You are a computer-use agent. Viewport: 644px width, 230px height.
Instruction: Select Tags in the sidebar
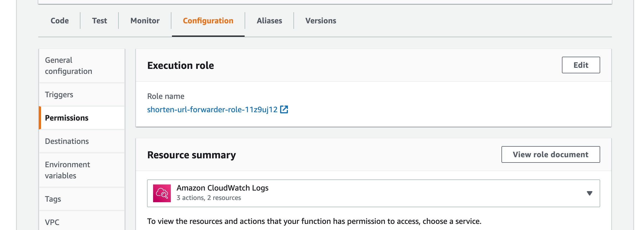point(53,199)
